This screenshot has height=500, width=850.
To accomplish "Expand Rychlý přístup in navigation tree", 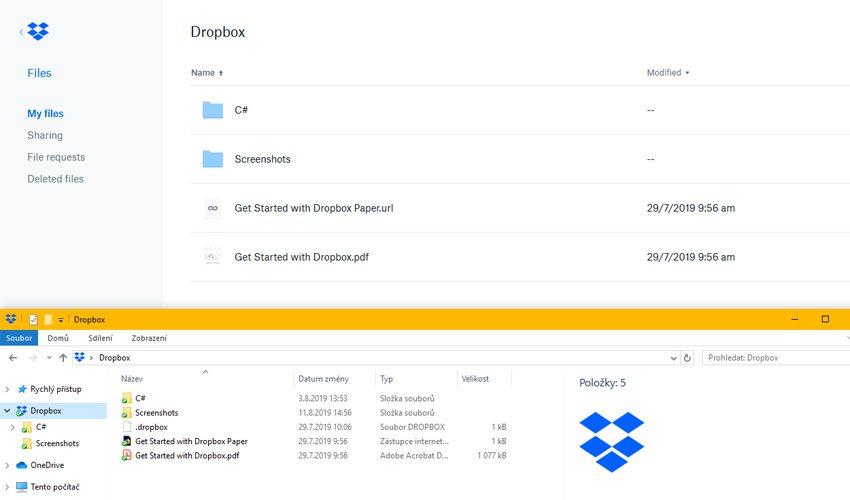I will point(9,389).
